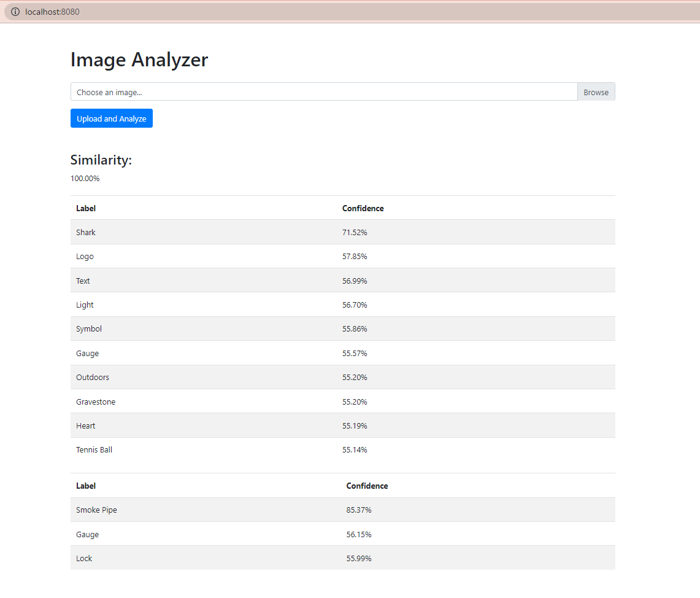Image resolution: width=700 pixels, height=598 pixels.
Task: Select the Smoke Pipe label cell
Action: (96, 510)
